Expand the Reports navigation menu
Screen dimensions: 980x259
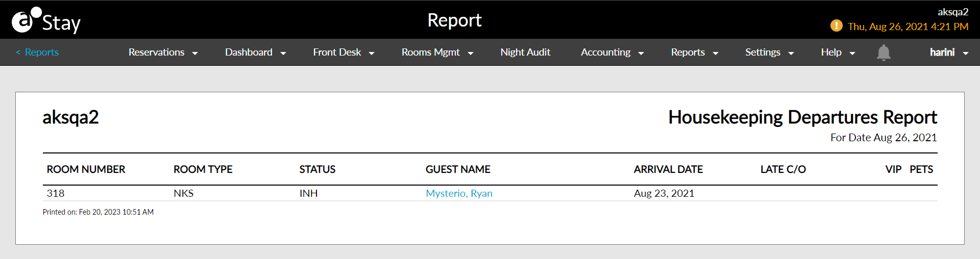click(694, 52)
